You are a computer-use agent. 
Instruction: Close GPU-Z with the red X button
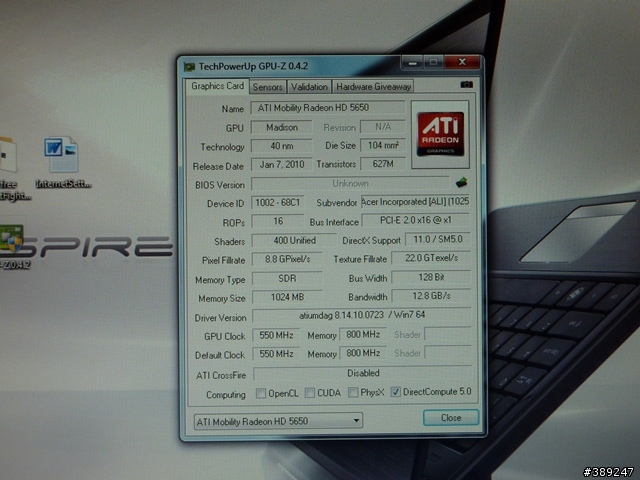pos(462,62)
